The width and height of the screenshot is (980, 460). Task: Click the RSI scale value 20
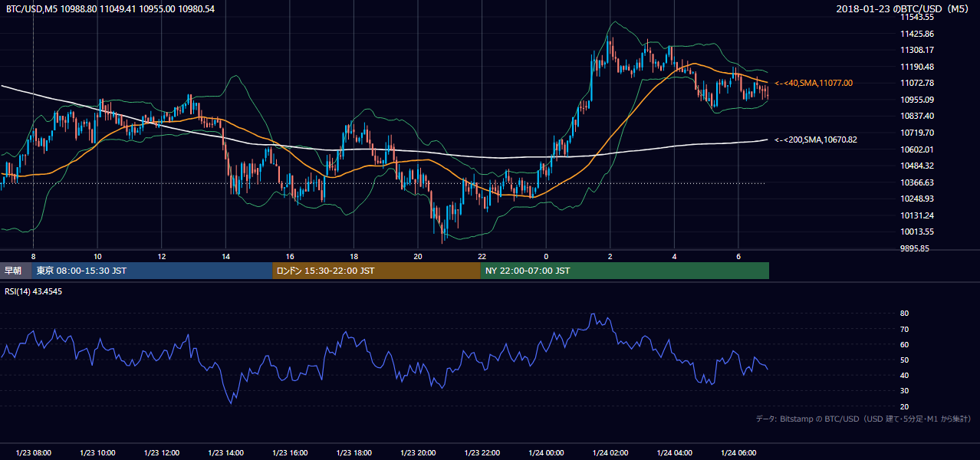pos(904,406)
